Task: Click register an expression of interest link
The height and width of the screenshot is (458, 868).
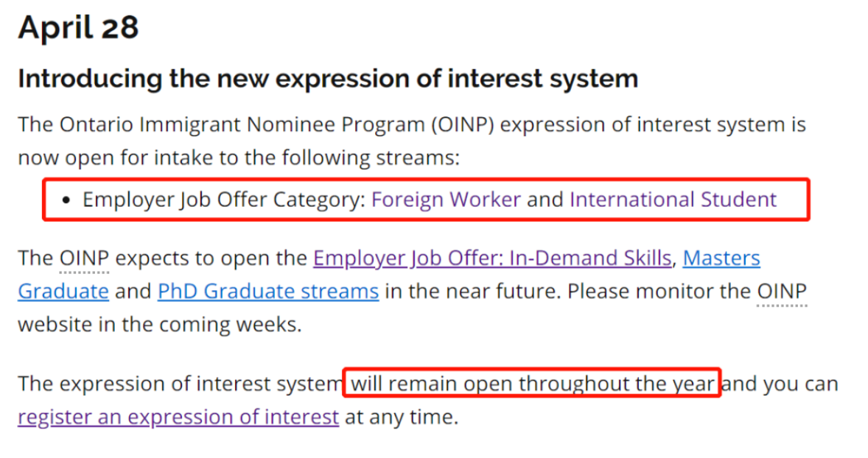Action: coord(178,418)
